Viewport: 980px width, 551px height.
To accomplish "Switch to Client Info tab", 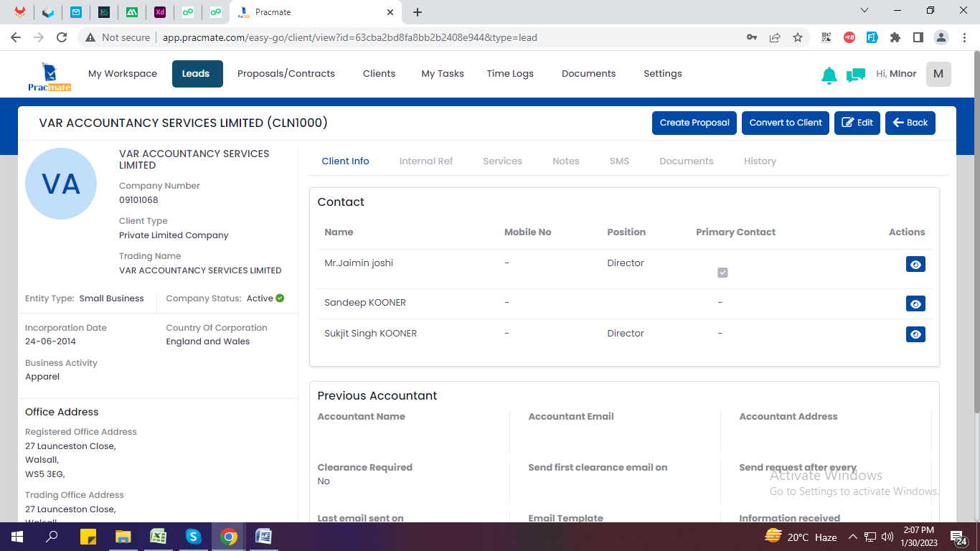I will [x=345, y=161].
